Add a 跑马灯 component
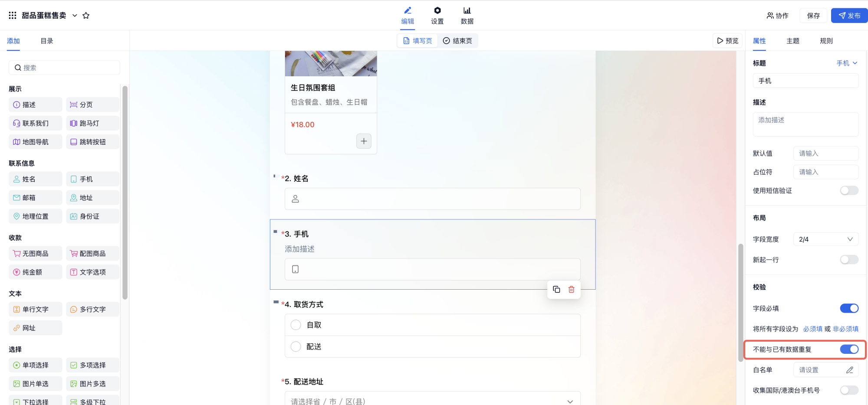Viewport: 868px width, 405px height. (x=92, y=123)
